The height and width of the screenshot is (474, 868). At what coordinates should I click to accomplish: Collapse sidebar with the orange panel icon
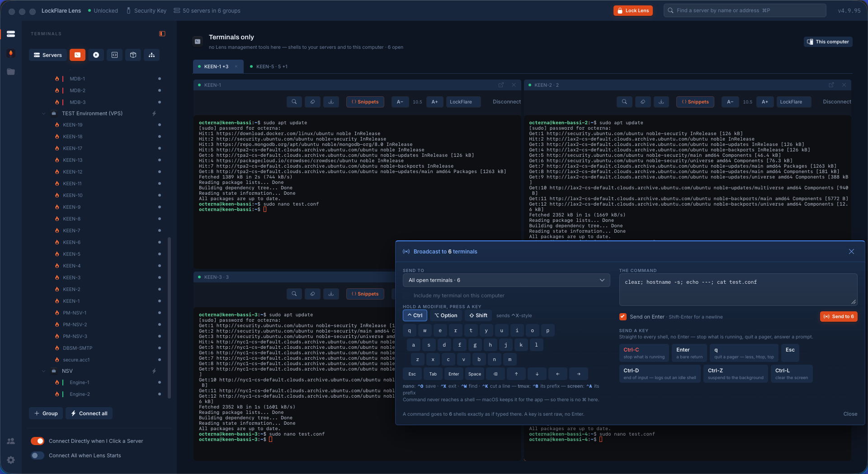[162, 34]
